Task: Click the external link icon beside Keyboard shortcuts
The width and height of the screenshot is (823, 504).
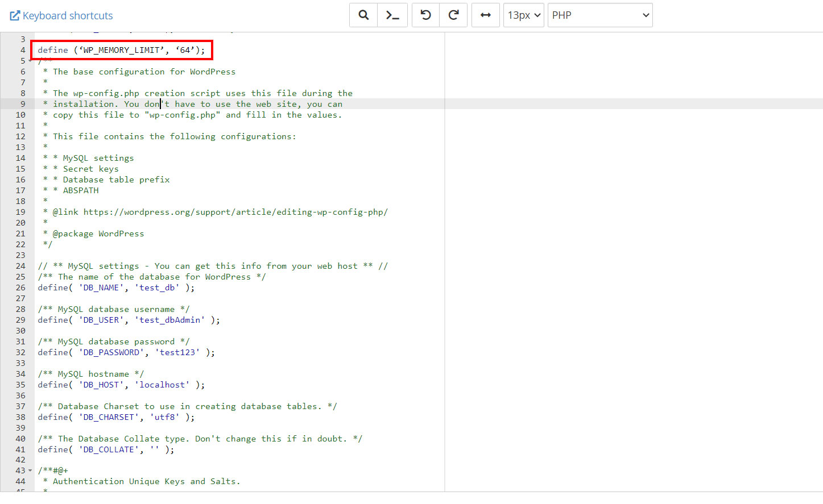Action: tap(15, 15)
